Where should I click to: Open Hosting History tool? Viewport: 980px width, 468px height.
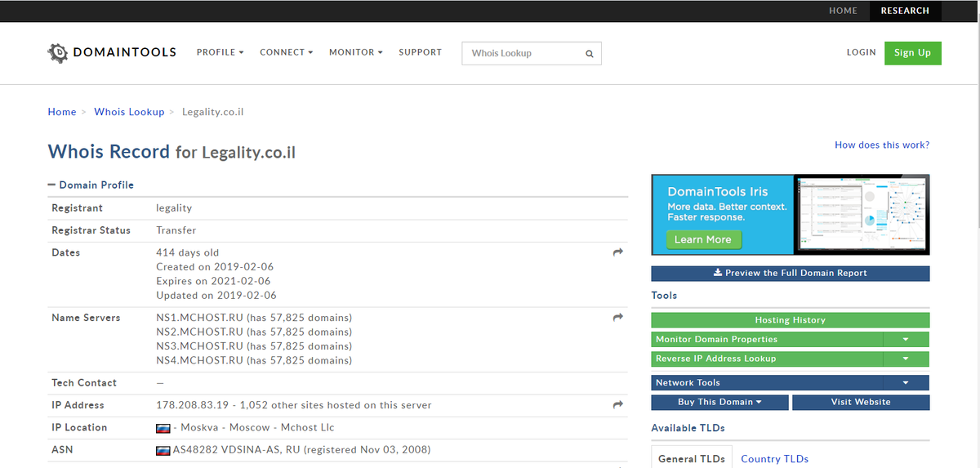pyautogui.click(x=790, y=320)
